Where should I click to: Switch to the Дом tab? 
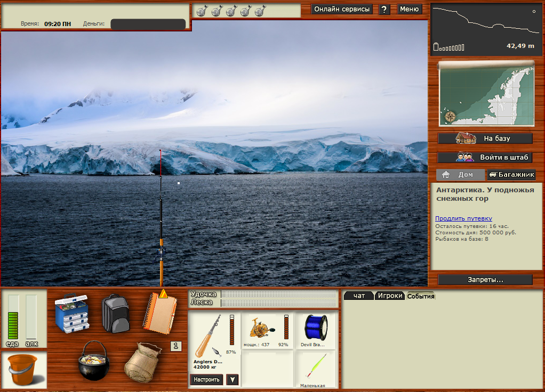tap(460, 175)
